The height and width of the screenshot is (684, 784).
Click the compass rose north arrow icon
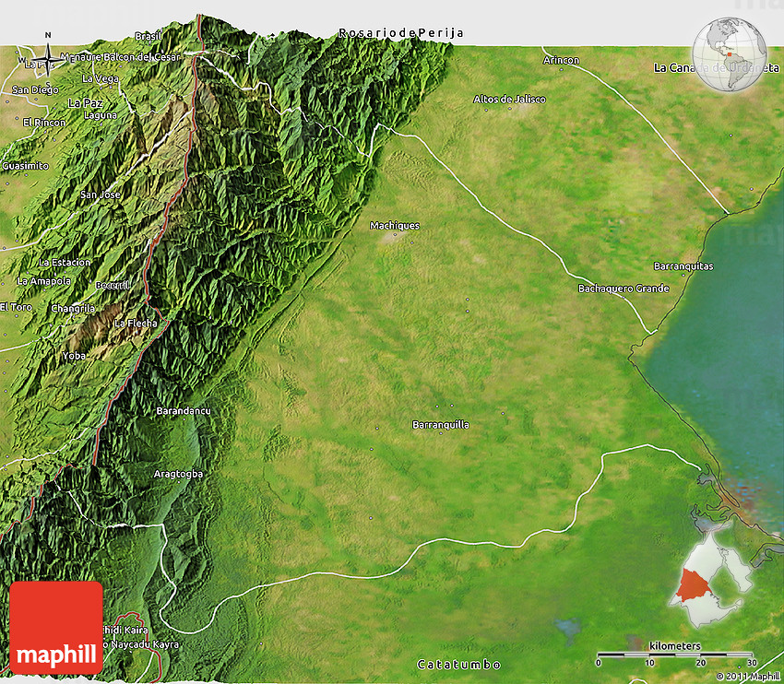tap(48, 52)
